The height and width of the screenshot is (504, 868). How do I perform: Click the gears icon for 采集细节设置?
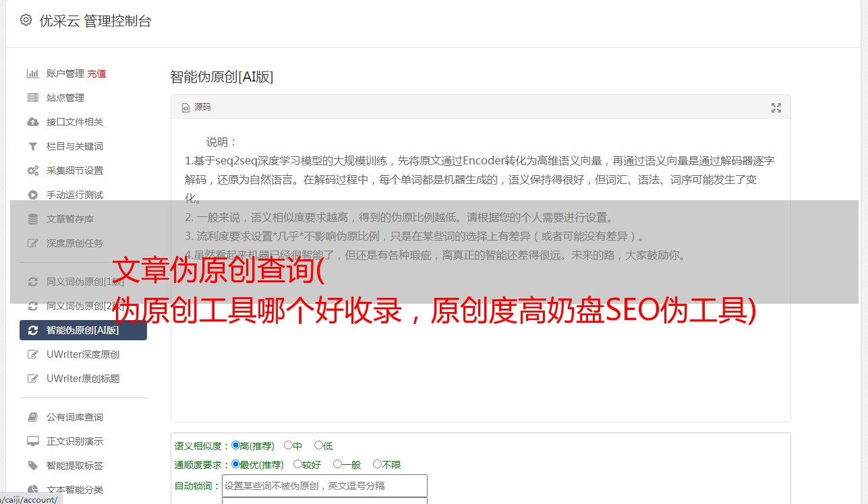pyautogui.click(x=32, y=170)
